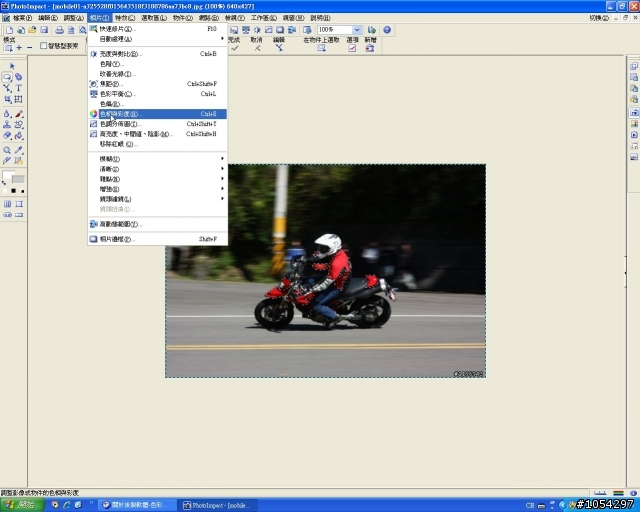Select the Crop tool
640x512 pixels.
[x=7, y=99]
